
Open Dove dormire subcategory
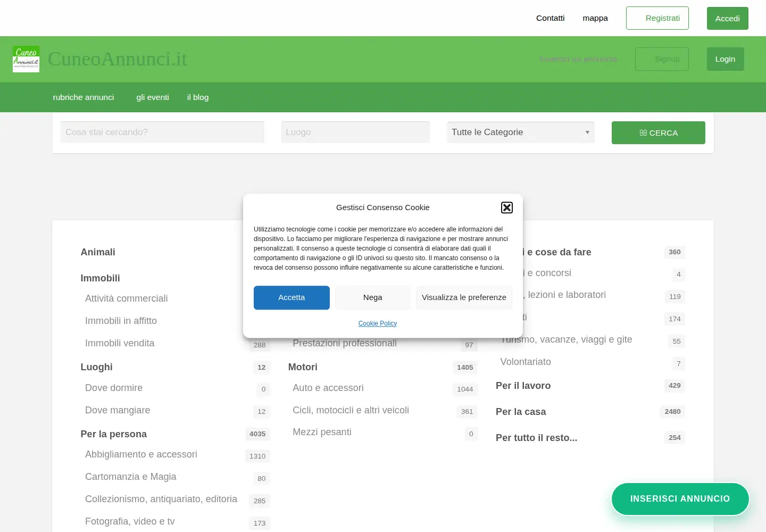(x=114, y=388)
